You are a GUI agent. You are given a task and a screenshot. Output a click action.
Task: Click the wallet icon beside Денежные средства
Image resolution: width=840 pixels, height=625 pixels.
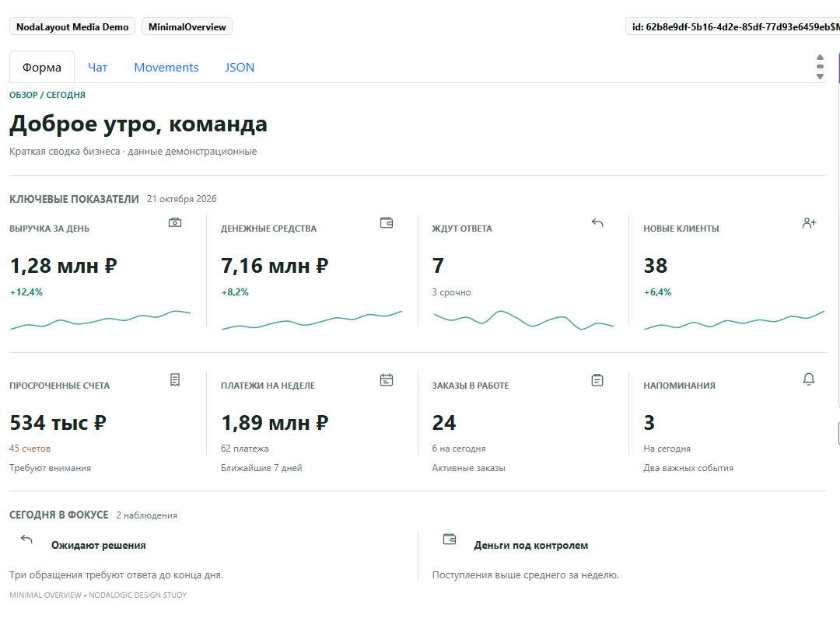click(x=387, y=222)
